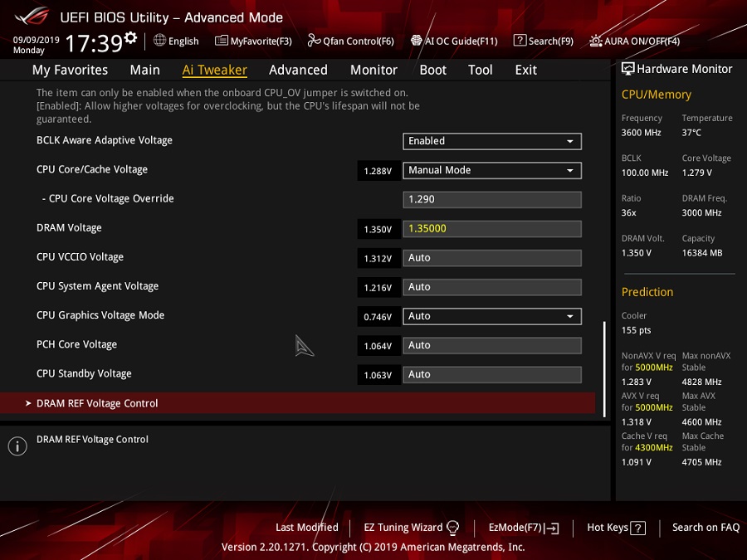Click the MyFavorite list icon
Image resolution: width=747 pixels, height=560 pixels.
[x=222, y=41]
